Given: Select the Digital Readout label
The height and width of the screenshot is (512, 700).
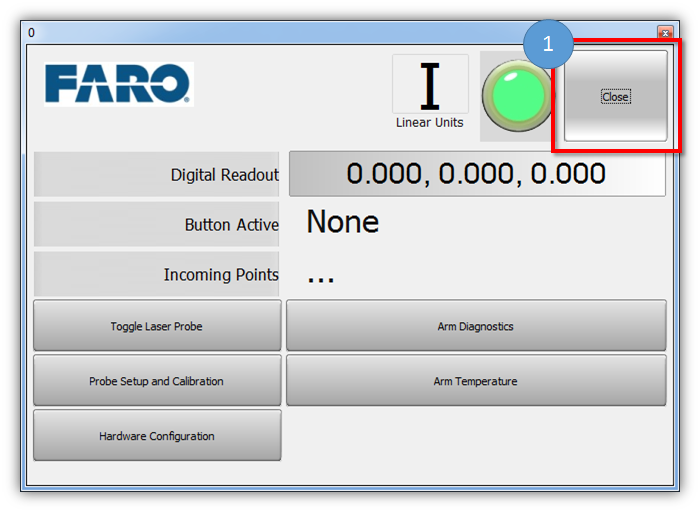Looking at the screenshot, I should (x=224, y=175).
